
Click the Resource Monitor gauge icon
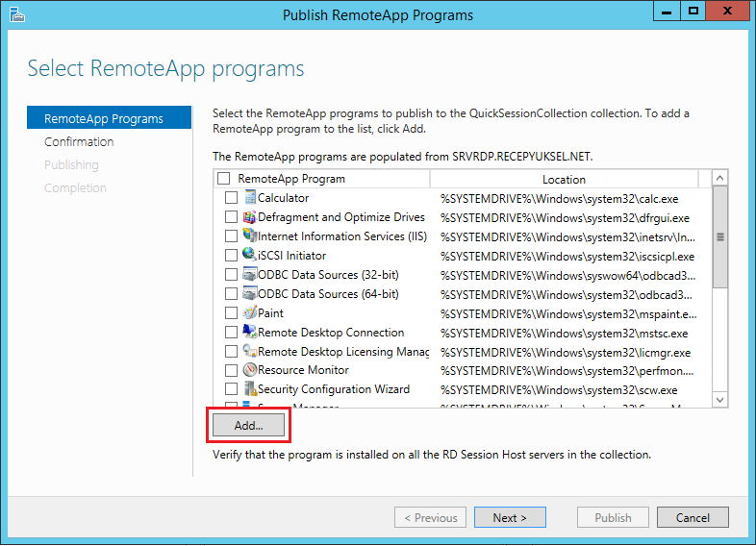[250, 370]
